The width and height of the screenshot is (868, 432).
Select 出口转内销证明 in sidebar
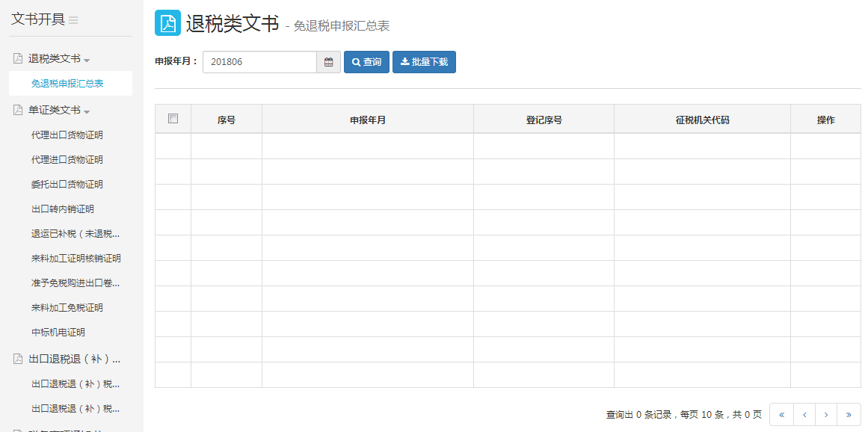[x=63, y=209]
